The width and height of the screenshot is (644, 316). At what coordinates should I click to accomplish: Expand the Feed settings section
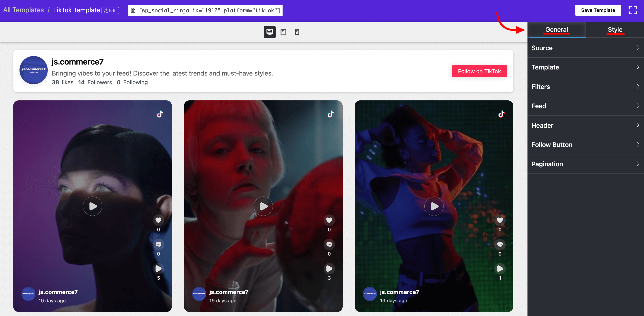tap(586, 106)
